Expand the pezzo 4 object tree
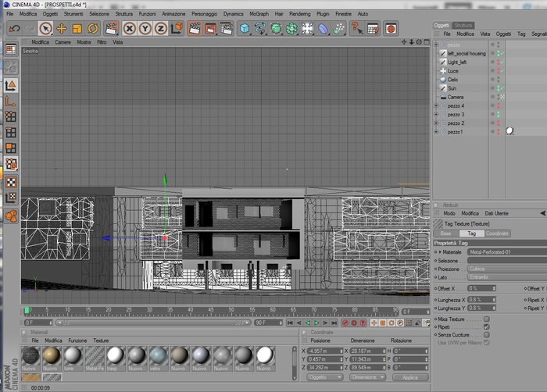This screenshot has height=392, width=547. pyautogui.click(x=436, y=105)
